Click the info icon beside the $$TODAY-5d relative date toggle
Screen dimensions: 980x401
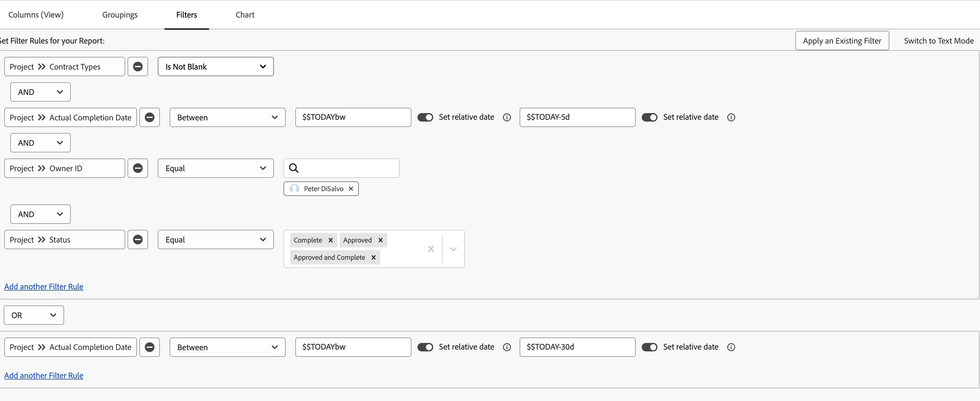(731, 117)
